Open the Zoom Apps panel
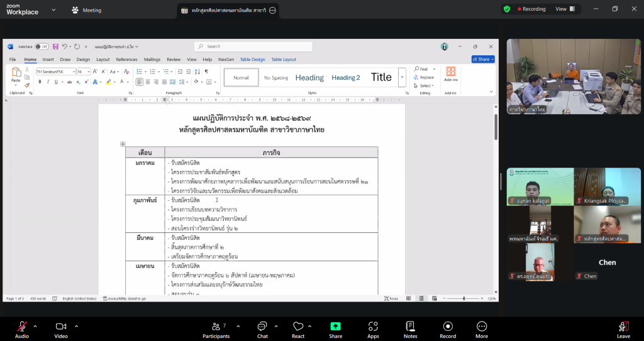 pyautogui.click(x=373, y=330)
